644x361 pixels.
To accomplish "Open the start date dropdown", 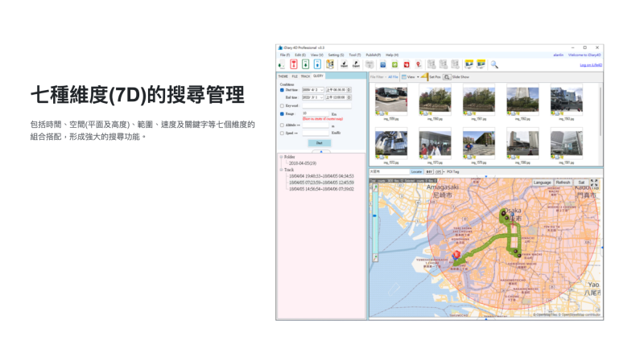I will tap(321, 90).
